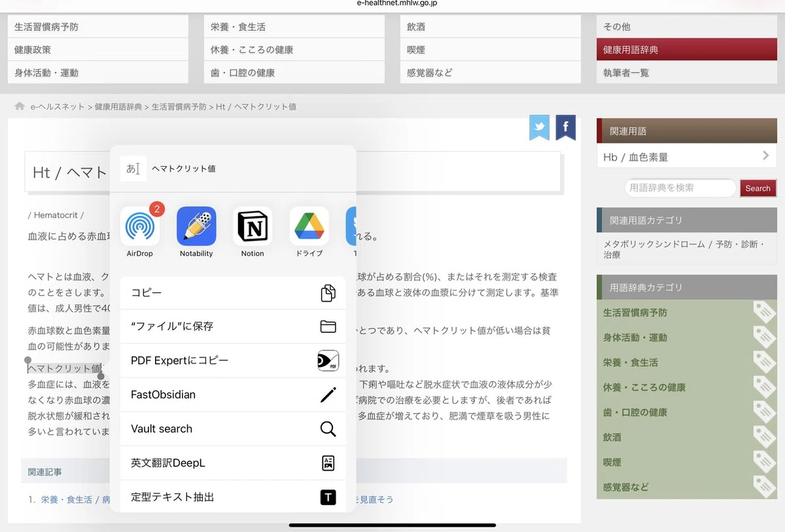Viewport: 785px width, 532px height.
Task: Tap the DeepL translation icon
Action: [328, 463]
